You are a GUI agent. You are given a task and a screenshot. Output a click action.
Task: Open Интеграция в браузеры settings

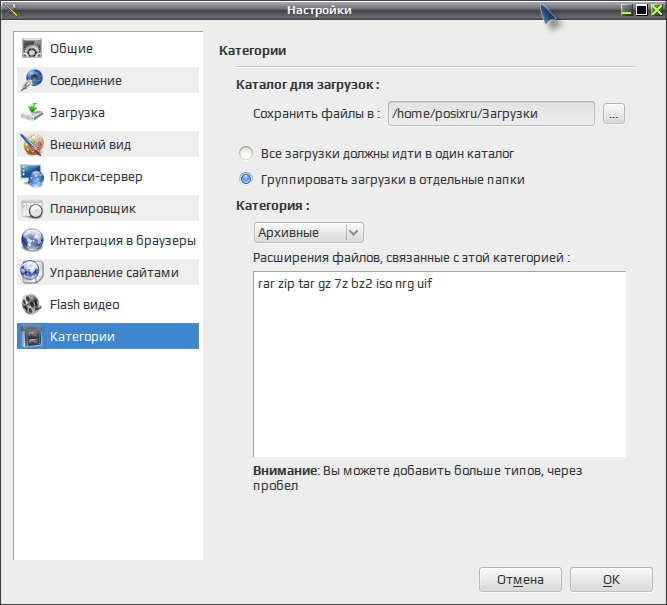point(108,240)
